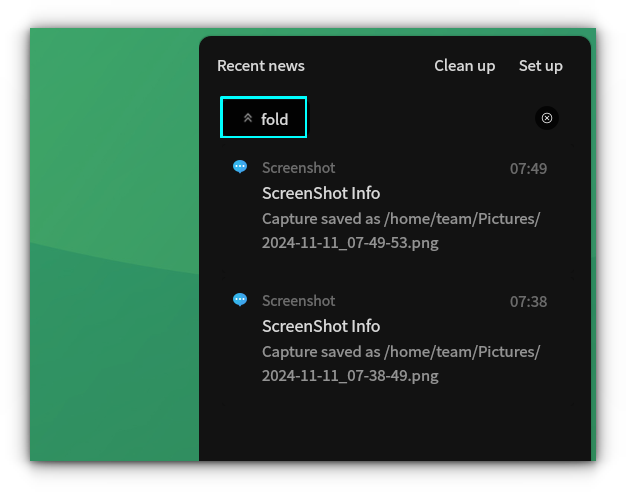Click the 2024-11-11_07-49-53.png file name text
Screen dimensions: 626x493
click(350, 242)
